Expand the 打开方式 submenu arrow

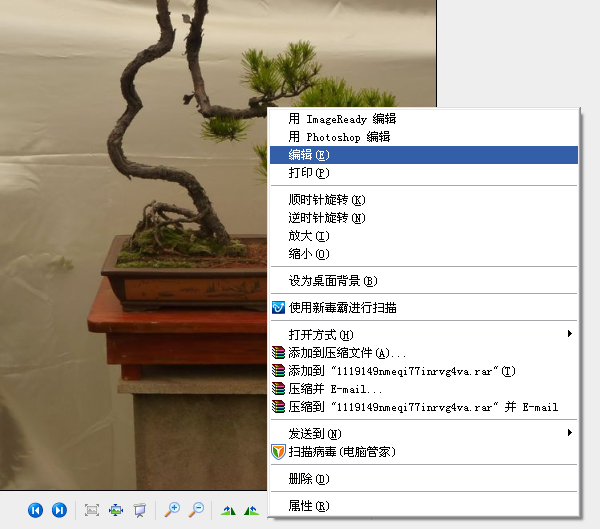coord(570,334)
